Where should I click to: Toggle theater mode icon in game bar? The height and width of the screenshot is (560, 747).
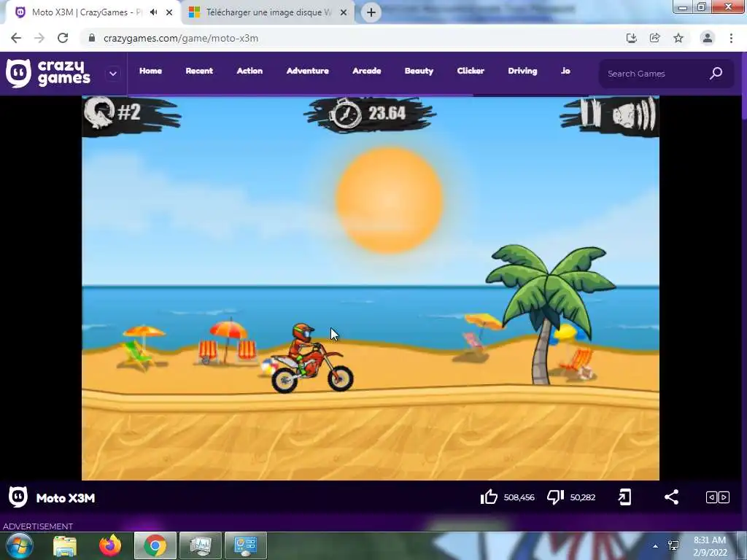[x=718, y=497]
